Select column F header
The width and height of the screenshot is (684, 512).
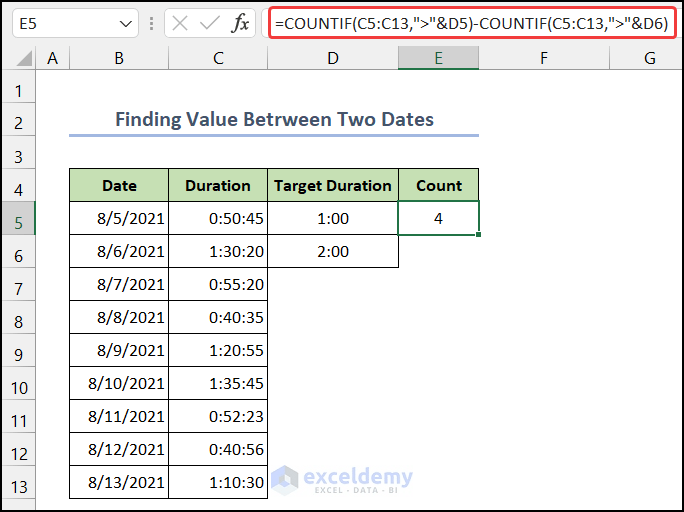tap(544, 58)
